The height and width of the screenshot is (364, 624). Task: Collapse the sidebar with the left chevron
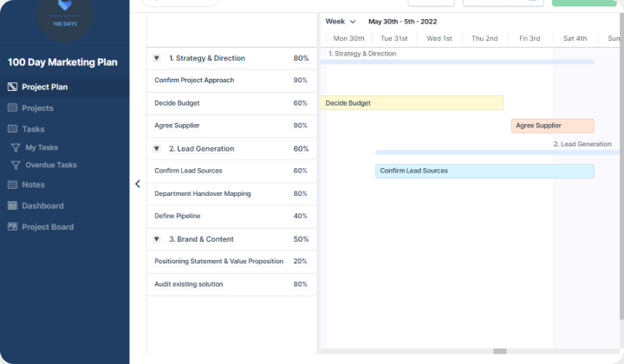[137, 184]
